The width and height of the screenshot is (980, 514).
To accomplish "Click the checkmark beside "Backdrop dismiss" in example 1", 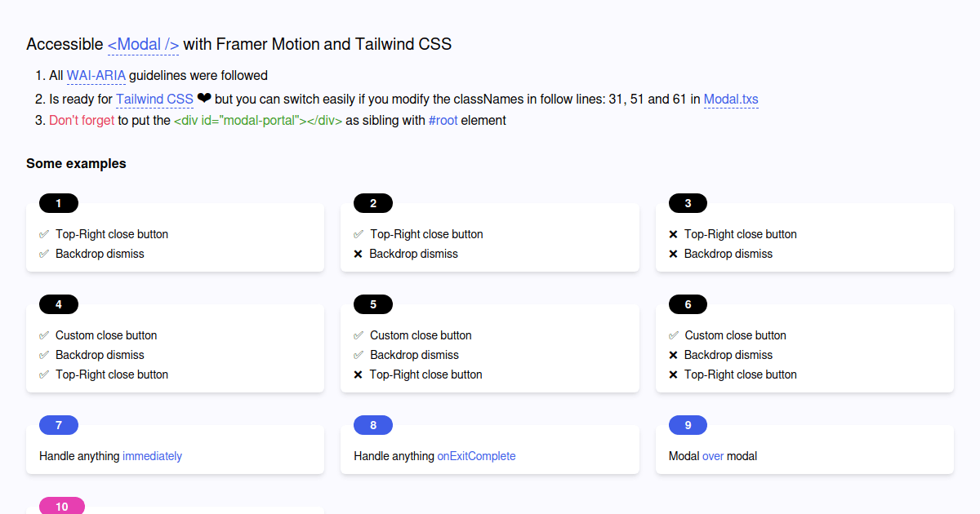I will pyautogui.click(x=43, y=254).
